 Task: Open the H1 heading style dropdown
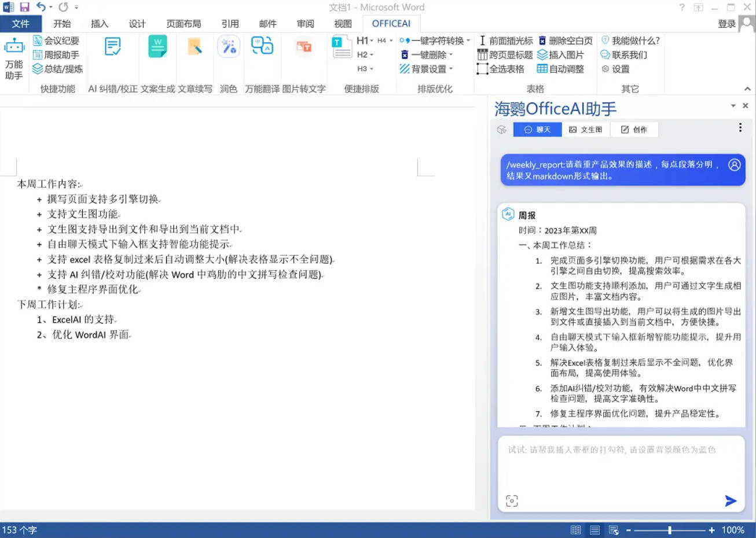(365, 40)
